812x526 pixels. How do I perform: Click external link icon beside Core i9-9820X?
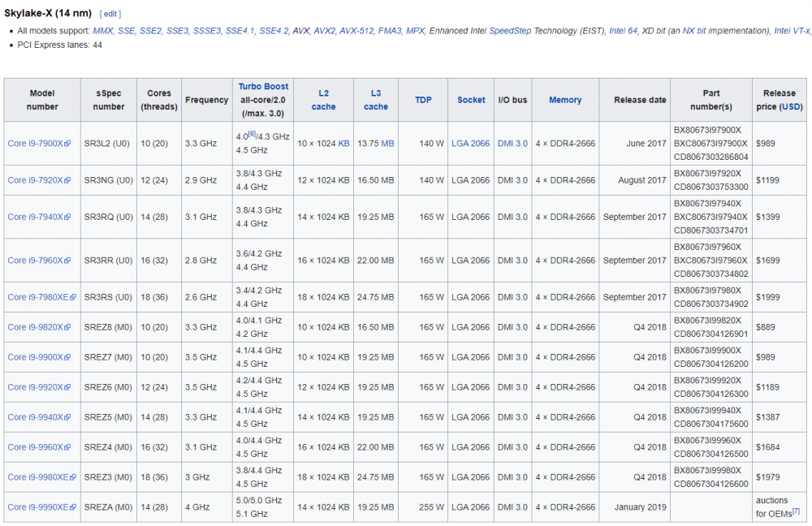[67, 327]
